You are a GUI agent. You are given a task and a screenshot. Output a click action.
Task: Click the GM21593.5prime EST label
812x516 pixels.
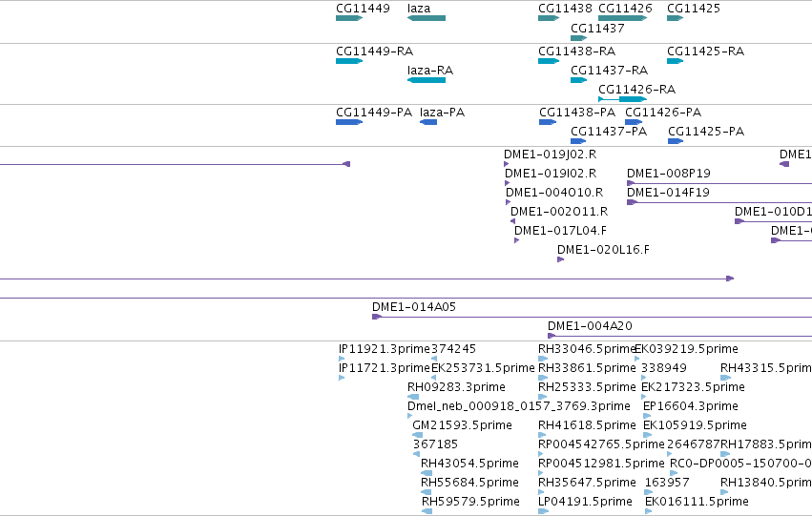(x=462, y=425)
